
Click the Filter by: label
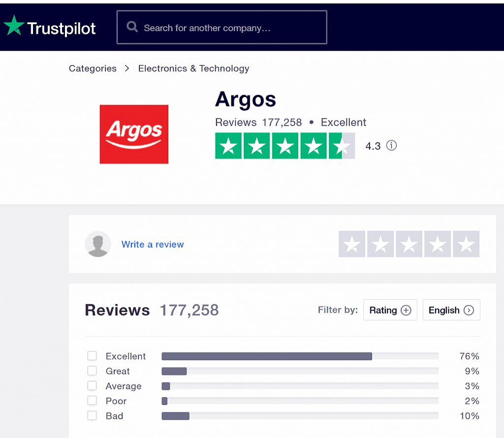click(338, 310)
